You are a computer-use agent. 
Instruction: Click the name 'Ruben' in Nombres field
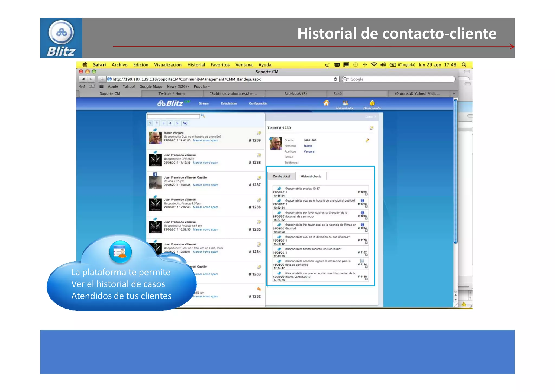[x=308, y=146]
